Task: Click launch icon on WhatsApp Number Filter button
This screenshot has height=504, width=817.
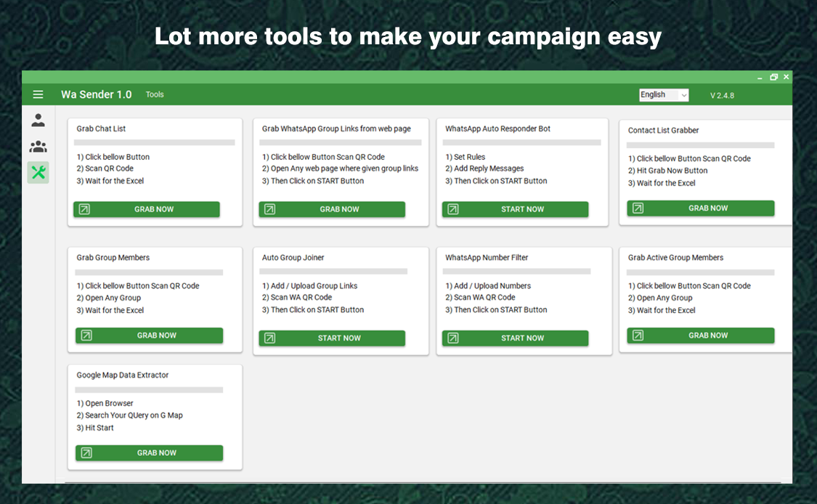Action: [453, 338]
